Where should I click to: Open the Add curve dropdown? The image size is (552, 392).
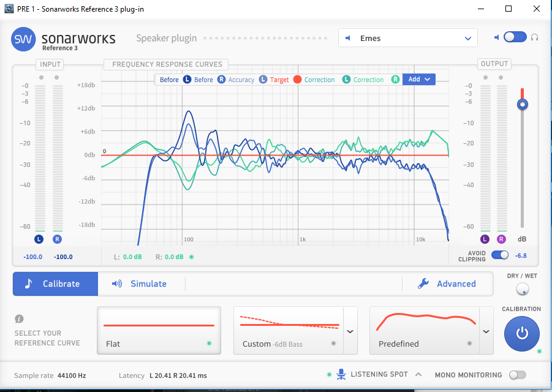click(x=419, y=80)
